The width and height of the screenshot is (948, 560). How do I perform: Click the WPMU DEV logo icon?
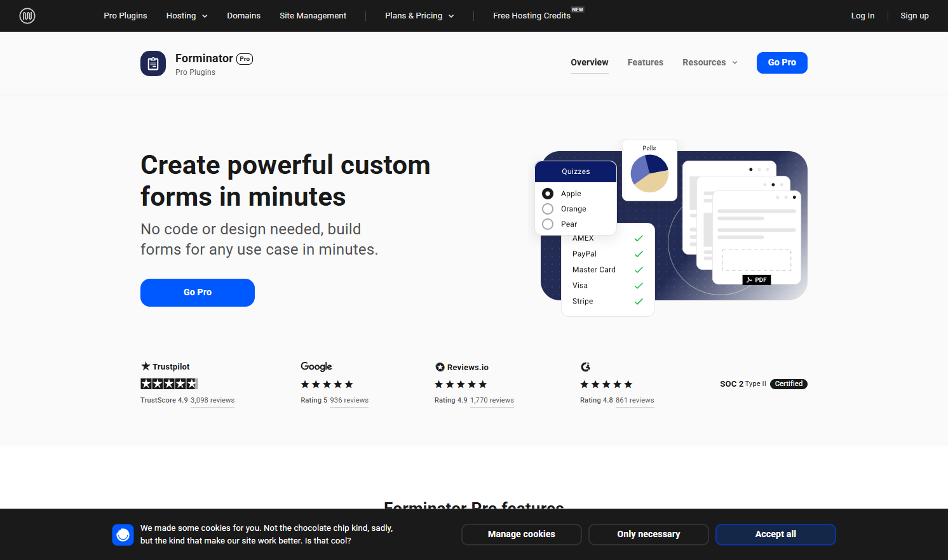(27, 16)
